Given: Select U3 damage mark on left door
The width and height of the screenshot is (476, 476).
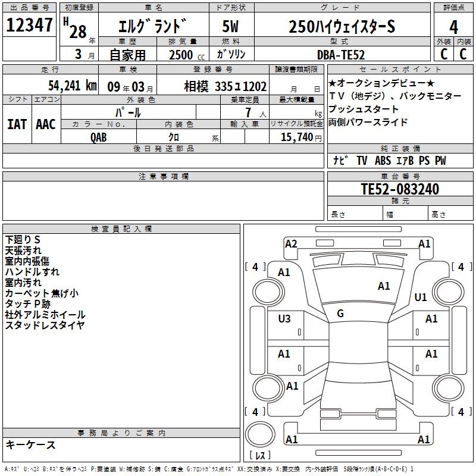Looking at the screenshot, I should point(284,319).
